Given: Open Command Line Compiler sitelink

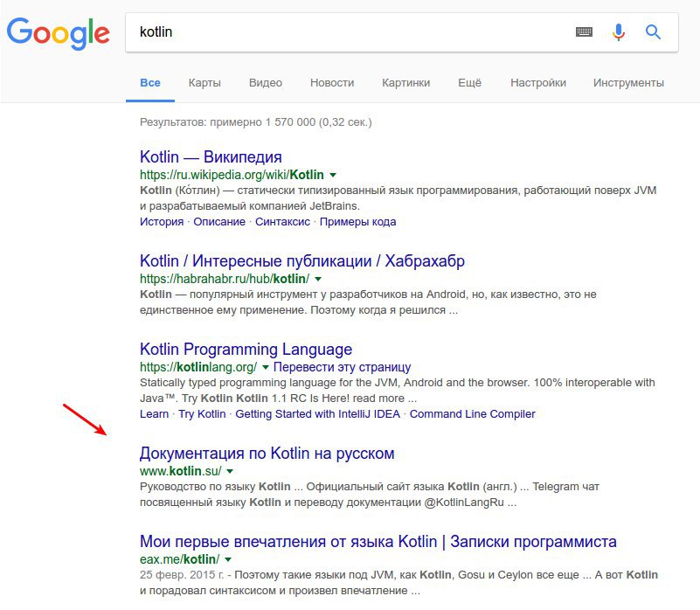Looking at the screenshot, I should (472, 414).
